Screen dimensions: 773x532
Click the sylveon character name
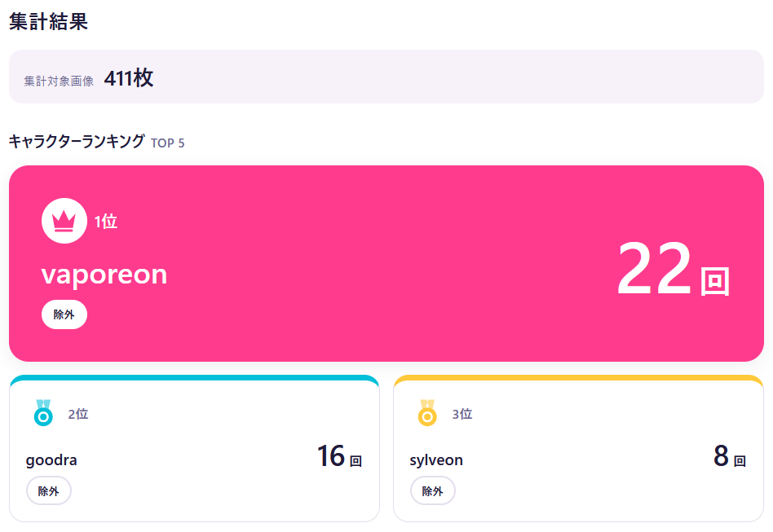(436, 460)
